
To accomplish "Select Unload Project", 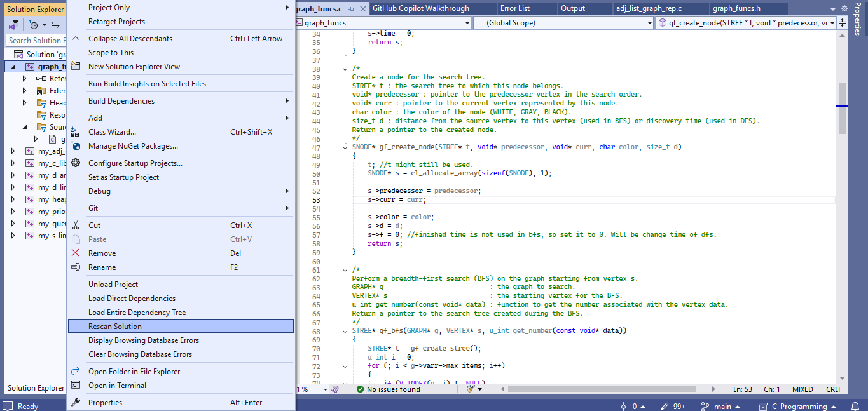I will pyautogui.click(x=181, y=285).
